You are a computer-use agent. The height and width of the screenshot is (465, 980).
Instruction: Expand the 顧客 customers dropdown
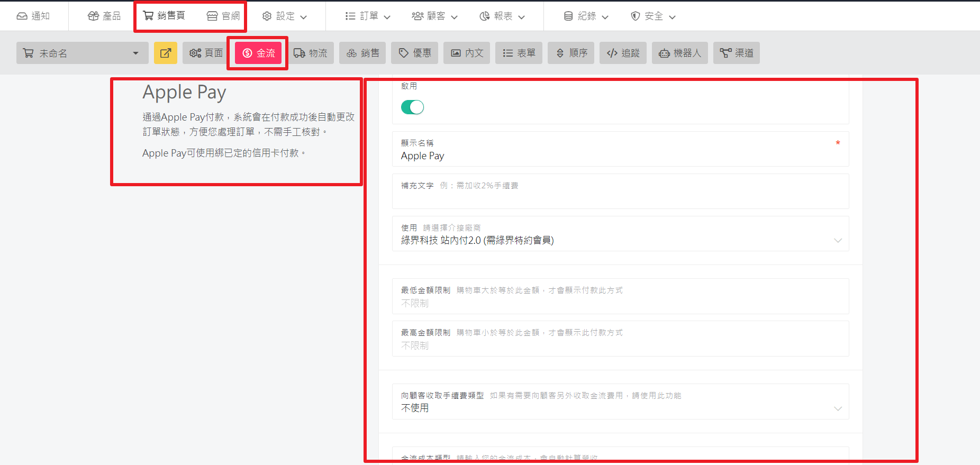pos(434,16)
